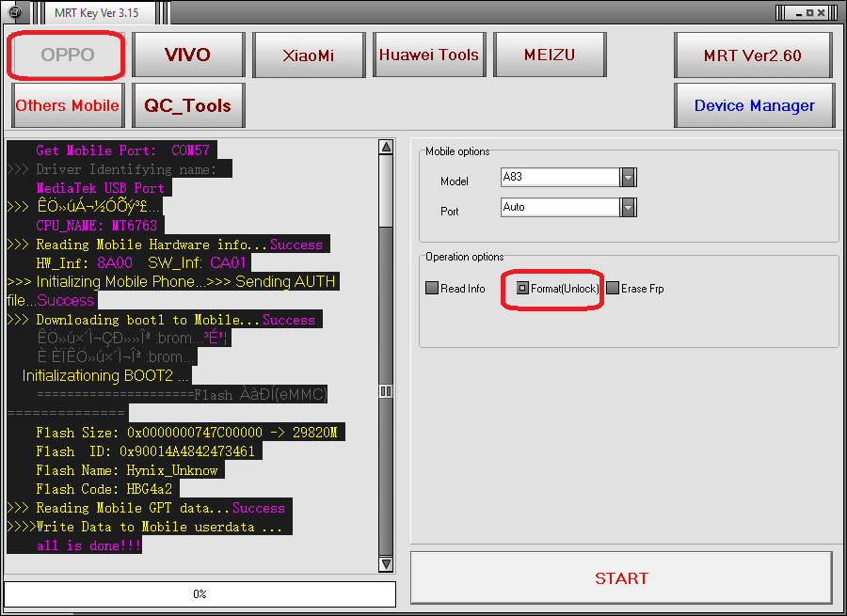The width and height of the screenshot is (847, 616).
Task: Click the Port field showing Auto
Action: 561,207
